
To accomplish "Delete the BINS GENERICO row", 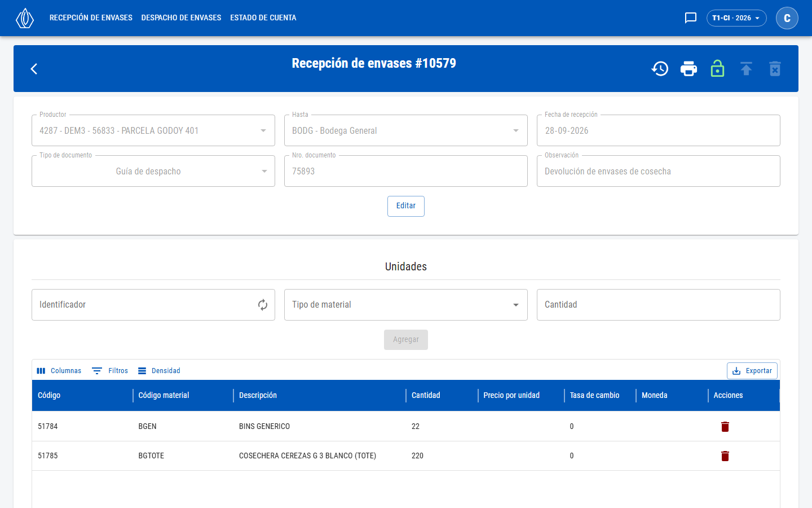I will coord(725,427).
